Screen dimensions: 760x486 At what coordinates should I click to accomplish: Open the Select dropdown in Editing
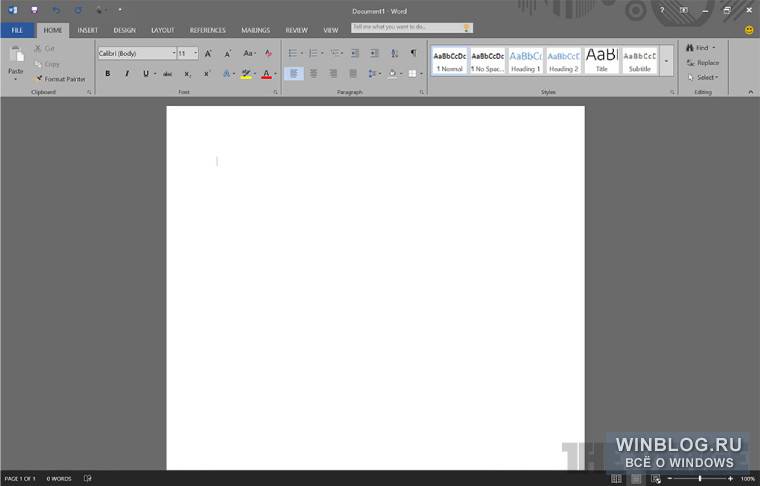703,78
